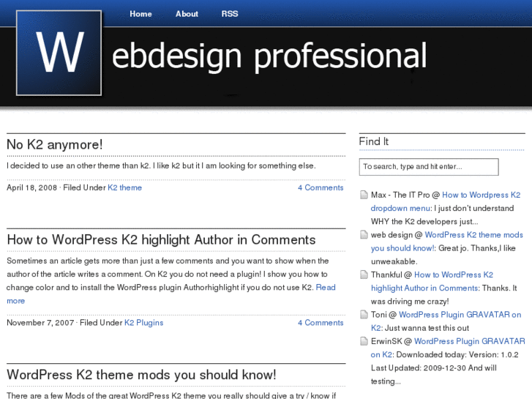Click comment icon beside Max - The IT Pro
The height and width of the screenshot is (399, 532).
[x=364, y=195]
